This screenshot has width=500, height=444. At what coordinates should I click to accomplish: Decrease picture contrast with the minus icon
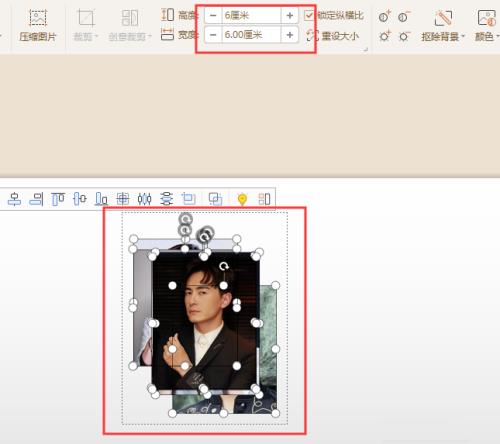tap(404, 16)
